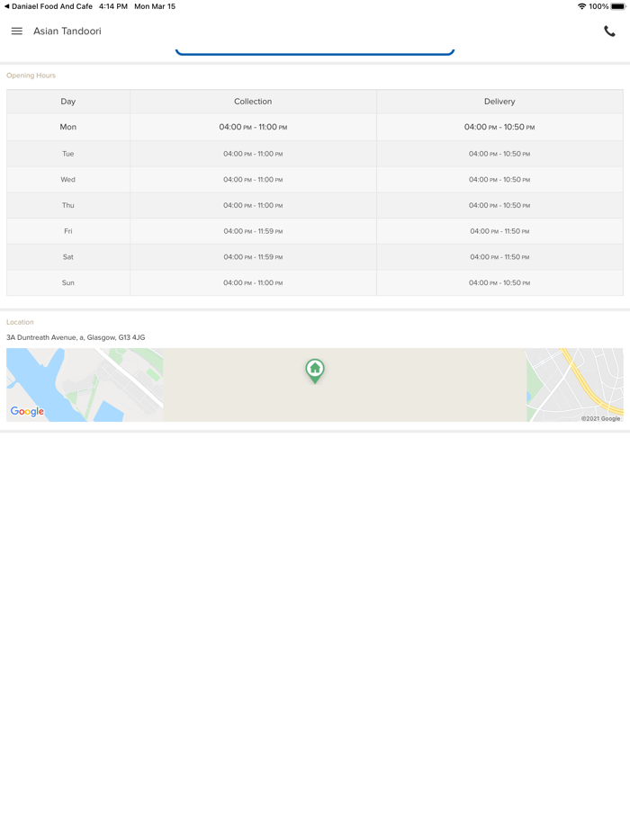
Task: Tap Saturday's delivery hours cell
Action: [499, 257]
